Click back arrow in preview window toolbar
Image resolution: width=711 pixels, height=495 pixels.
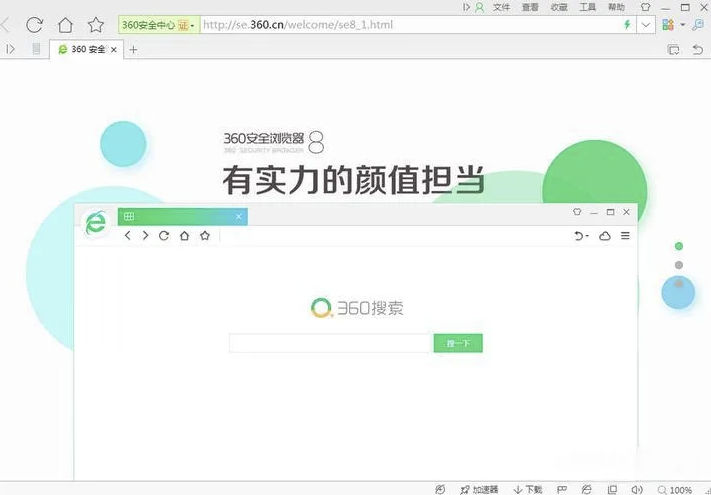[127, 235]
